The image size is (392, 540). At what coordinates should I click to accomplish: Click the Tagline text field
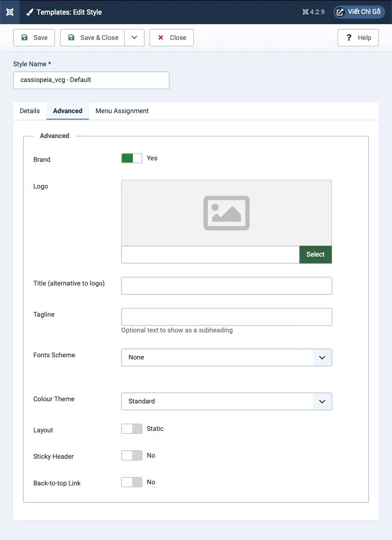(x=226, y=317)
